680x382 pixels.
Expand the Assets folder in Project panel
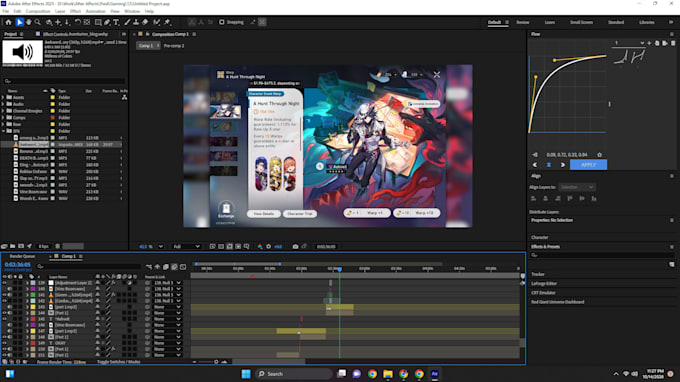tap(3, 98)
